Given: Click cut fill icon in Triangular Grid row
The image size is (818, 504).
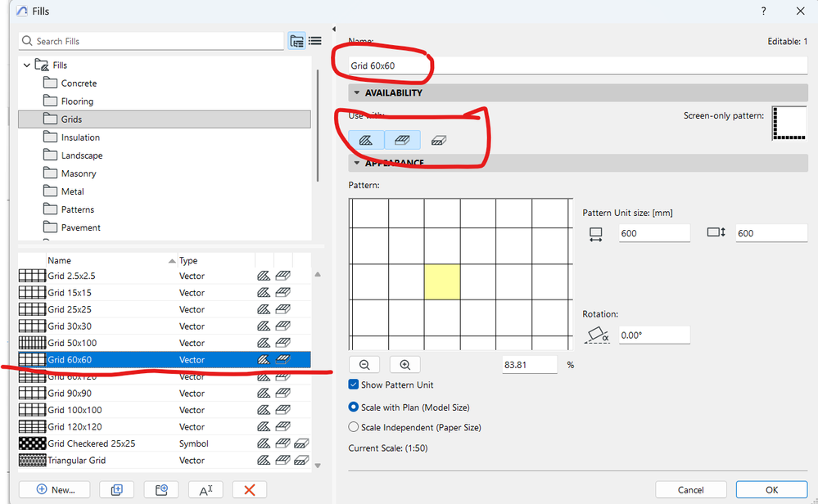Looking at the screenshot, I should tap(301, 460).
